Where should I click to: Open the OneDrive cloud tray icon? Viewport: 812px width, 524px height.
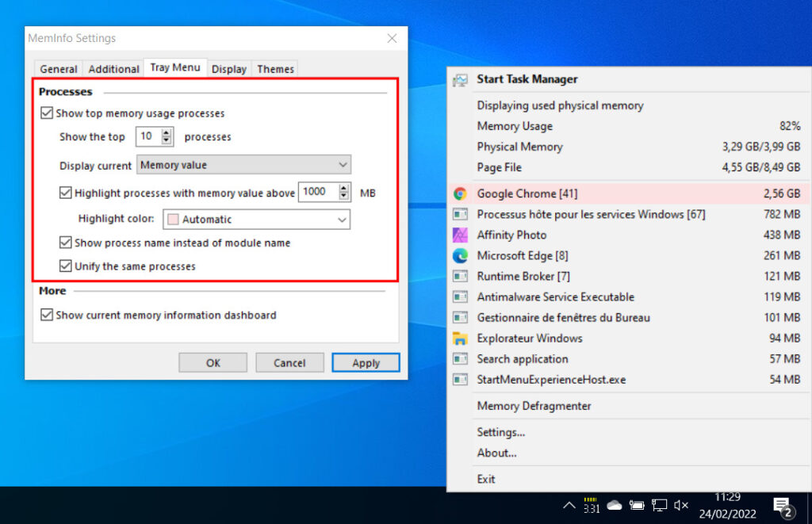pos(615,505)
